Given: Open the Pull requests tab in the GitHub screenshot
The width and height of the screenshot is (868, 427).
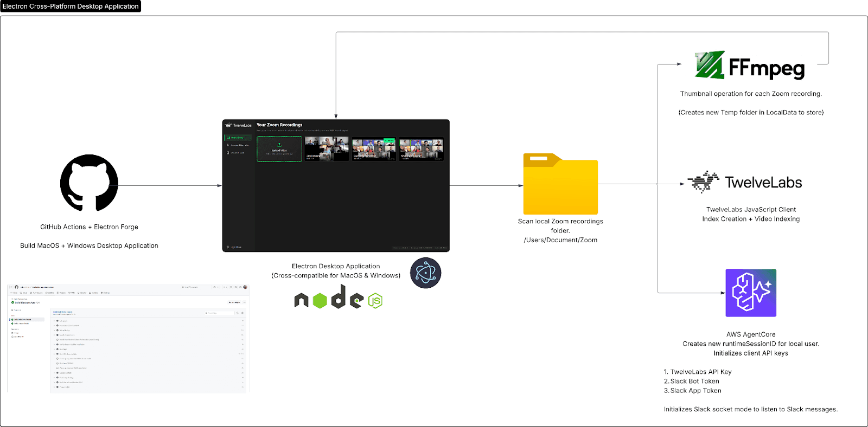Looking at the screenshot, I should coord(36,293).
